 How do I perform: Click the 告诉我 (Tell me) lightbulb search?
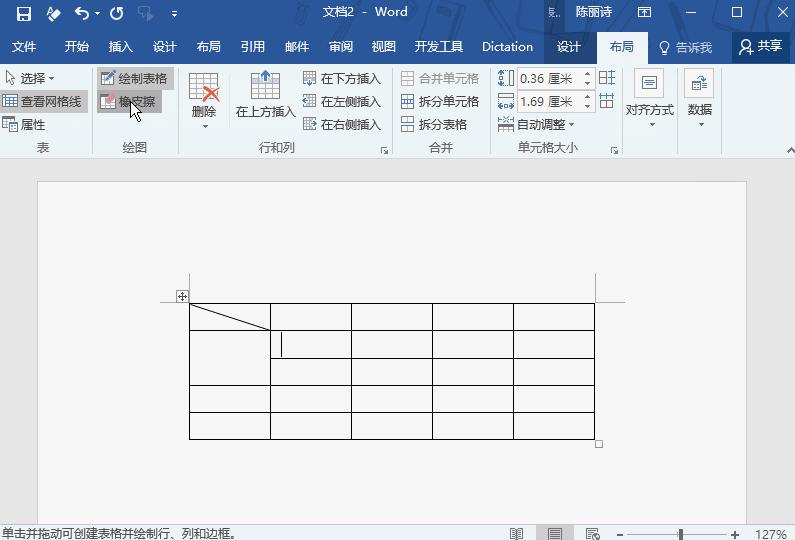685,48
